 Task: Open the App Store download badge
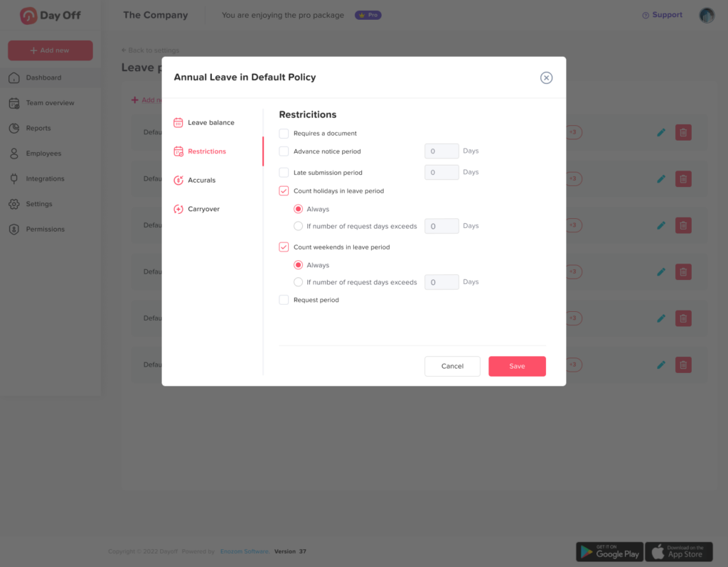678,551
